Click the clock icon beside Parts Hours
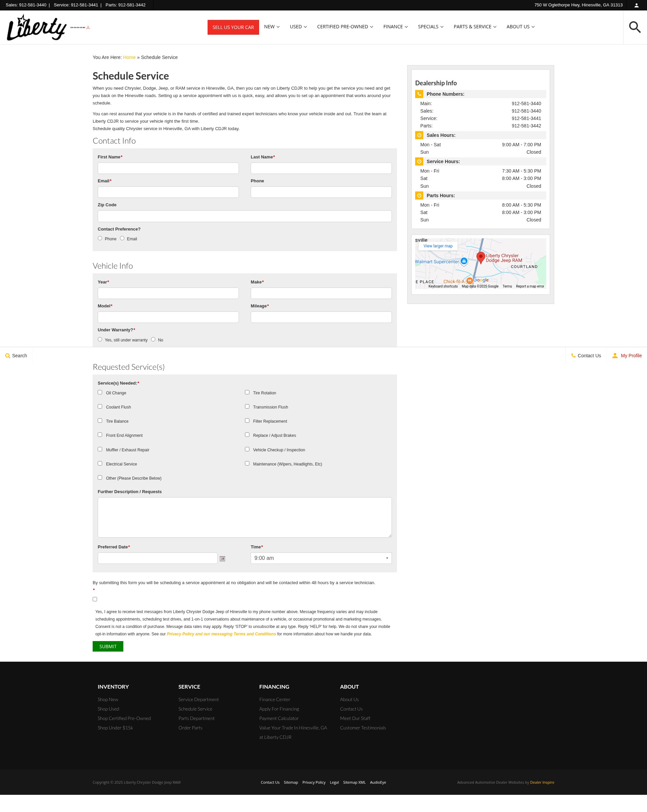 click(x=419, y=196)
